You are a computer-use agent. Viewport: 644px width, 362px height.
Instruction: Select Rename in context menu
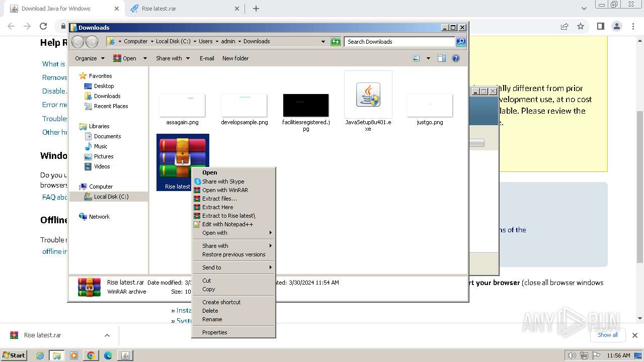tap(234, 319)
